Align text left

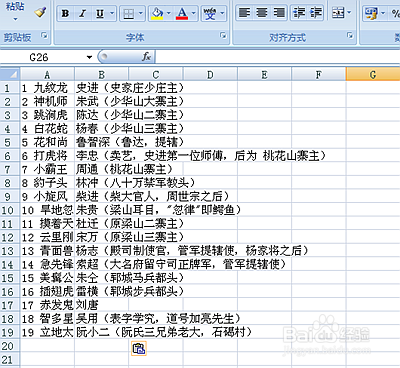tap(244, 13)
